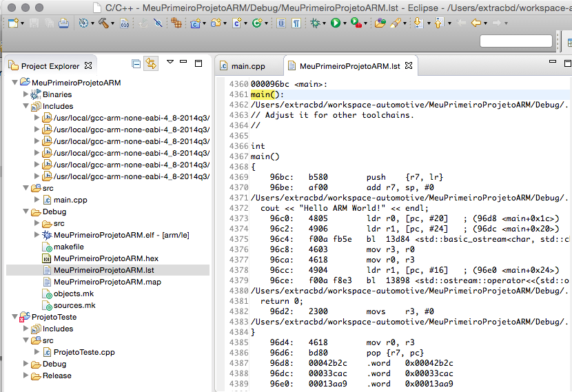572x392 pixels.
Task: Select sources.mk file
Action: (74, 305)
